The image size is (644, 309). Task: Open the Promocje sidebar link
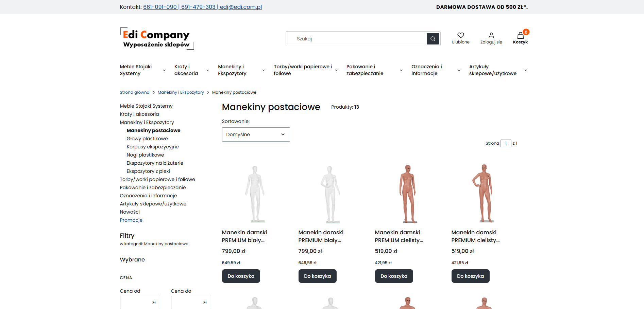click(x=131, y=220)
